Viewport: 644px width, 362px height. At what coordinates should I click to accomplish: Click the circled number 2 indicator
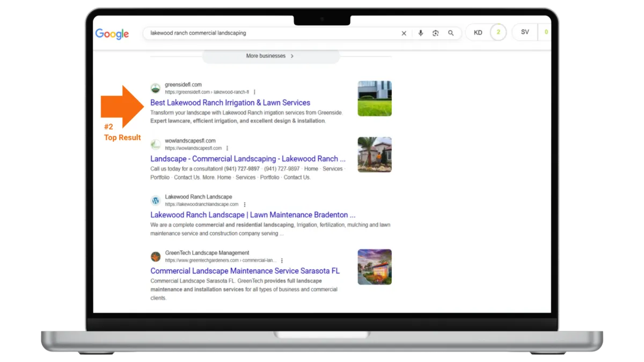click(498, 33)
